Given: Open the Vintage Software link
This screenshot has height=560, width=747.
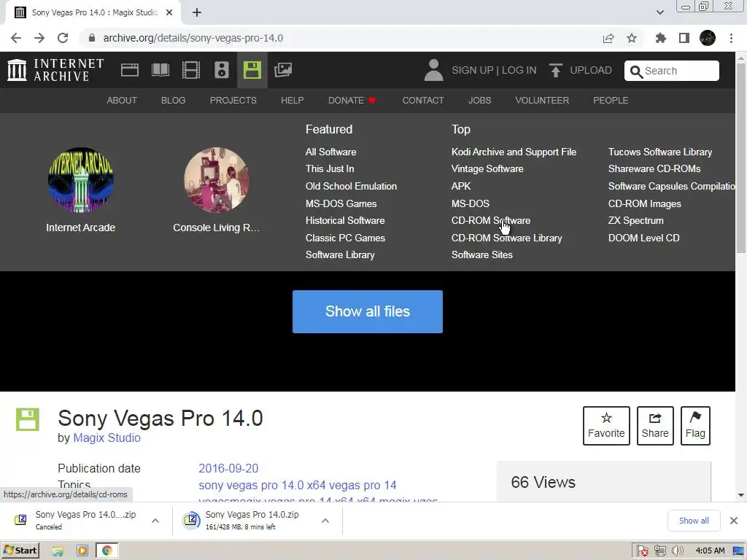Looking at the screenshot, I should (487, 168).
